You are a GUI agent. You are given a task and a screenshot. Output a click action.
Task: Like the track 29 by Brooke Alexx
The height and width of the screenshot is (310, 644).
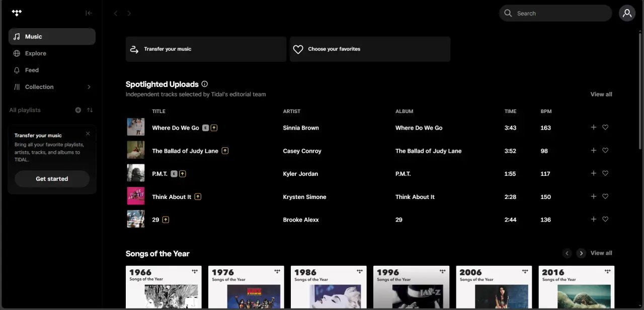coord(605,220)
